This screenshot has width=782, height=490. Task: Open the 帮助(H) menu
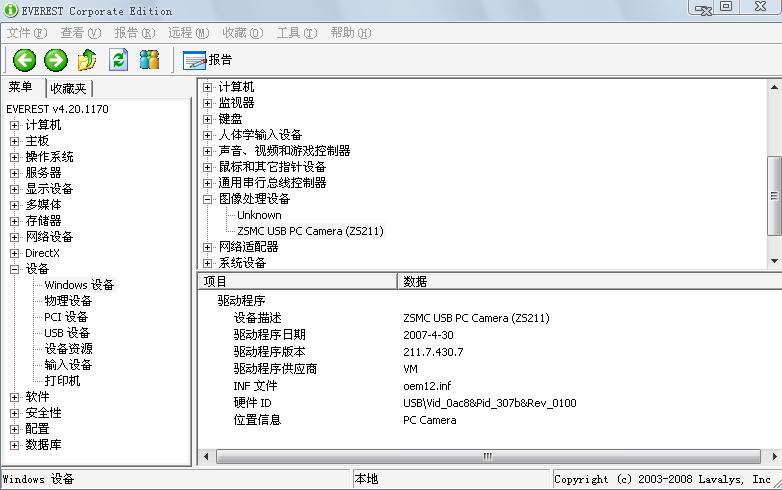pyautogui.click(x=351, y=33)
